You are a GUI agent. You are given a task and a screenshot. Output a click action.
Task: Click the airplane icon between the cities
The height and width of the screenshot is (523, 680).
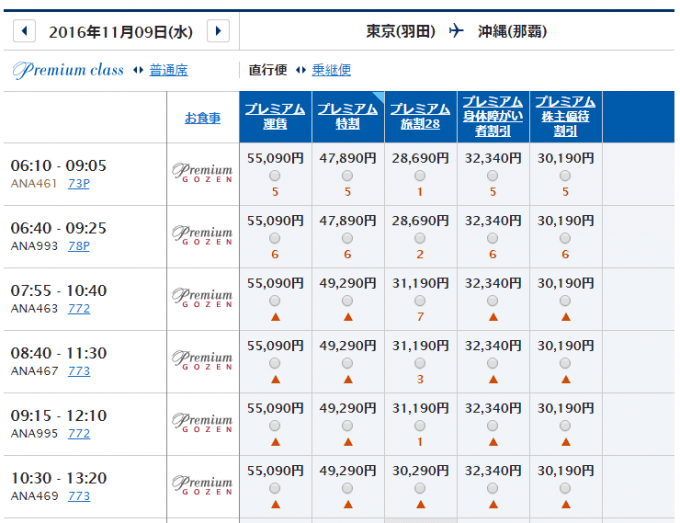(x=456, y=31)
